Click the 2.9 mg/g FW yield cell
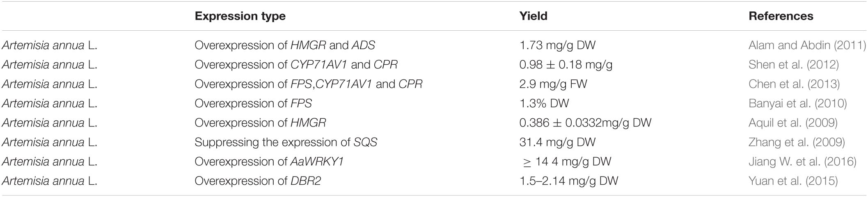The width and height of the screenshot is (868, 197). pos(553,84)
